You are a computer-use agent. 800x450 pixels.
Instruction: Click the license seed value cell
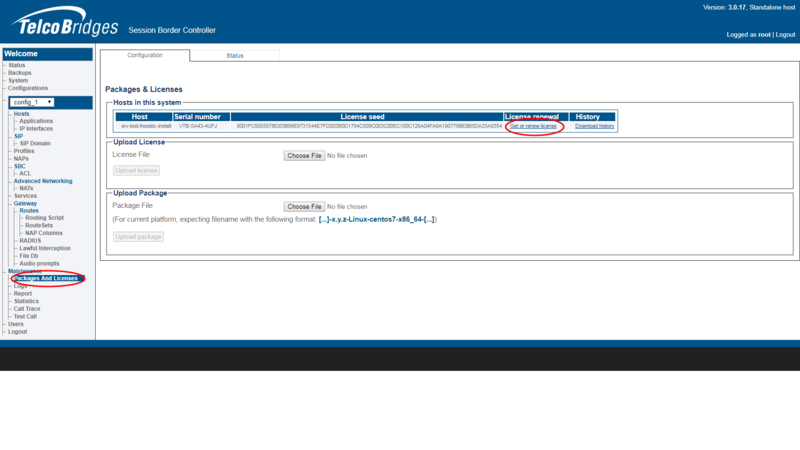pos(369,126)
